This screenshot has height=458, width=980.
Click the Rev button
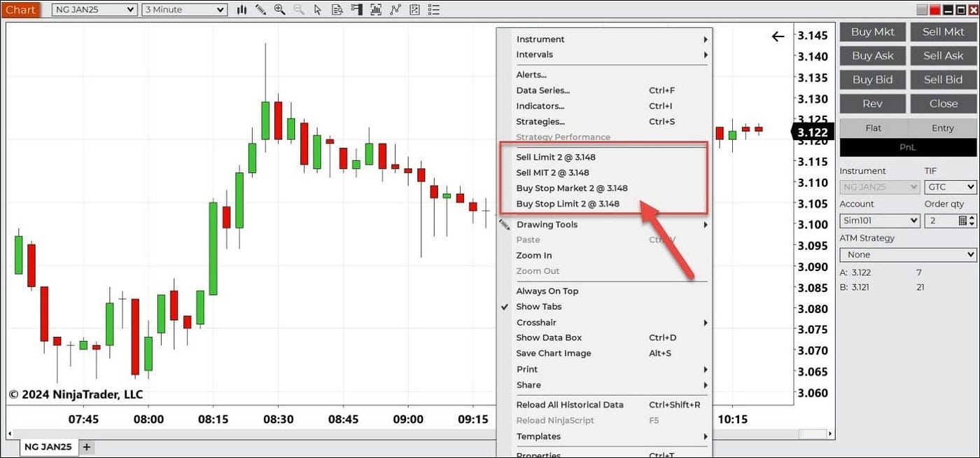point(872,104)
